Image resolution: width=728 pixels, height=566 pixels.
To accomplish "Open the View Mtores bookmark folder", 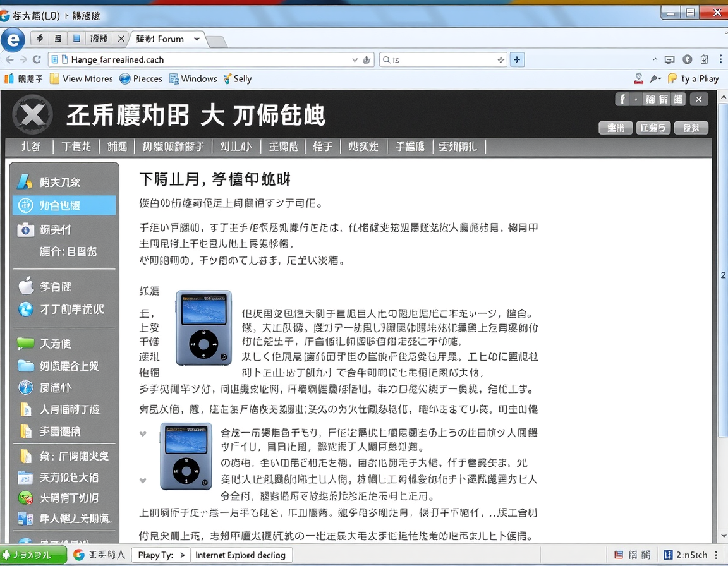I will (82, 79).
